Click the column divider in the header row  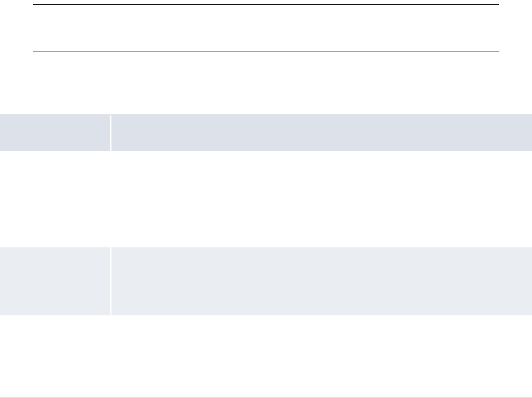pos(111,133)
